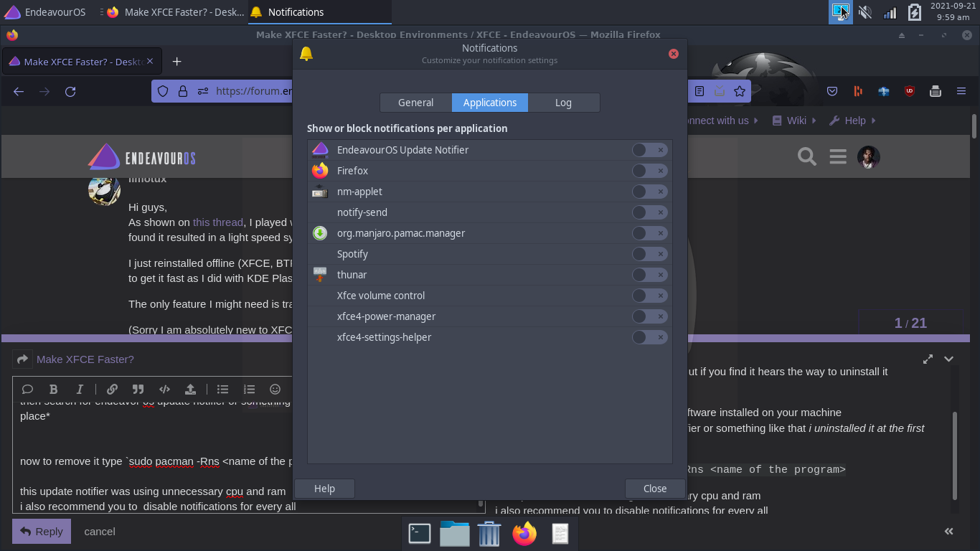Viewport: 980px width, 551px height.
Task: Open the trash can in the dock
Action: (x=489, y=533)
